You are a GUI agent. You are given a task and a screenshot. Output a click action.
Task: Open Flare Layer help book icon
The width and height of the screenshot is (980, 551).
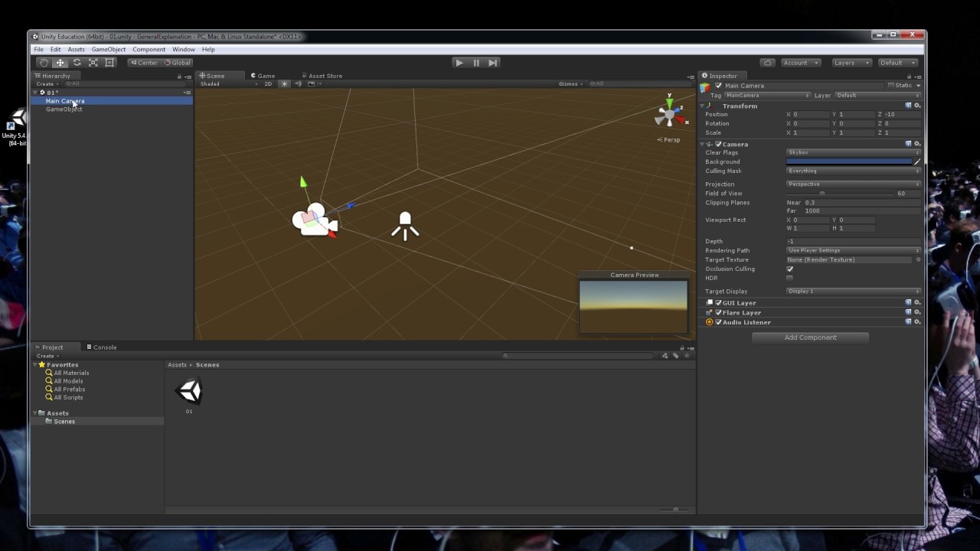click(909, 312)
